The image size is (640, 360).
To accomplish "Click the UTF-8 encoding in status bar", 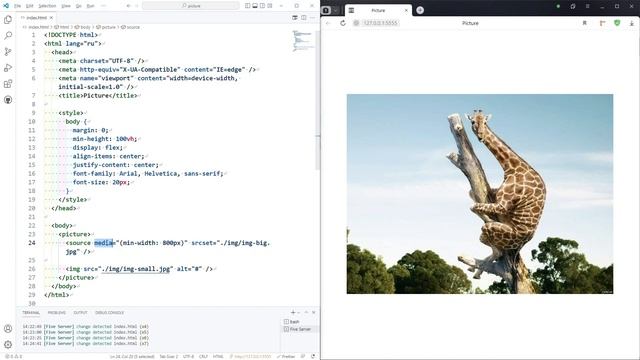I will coord(188,356).
